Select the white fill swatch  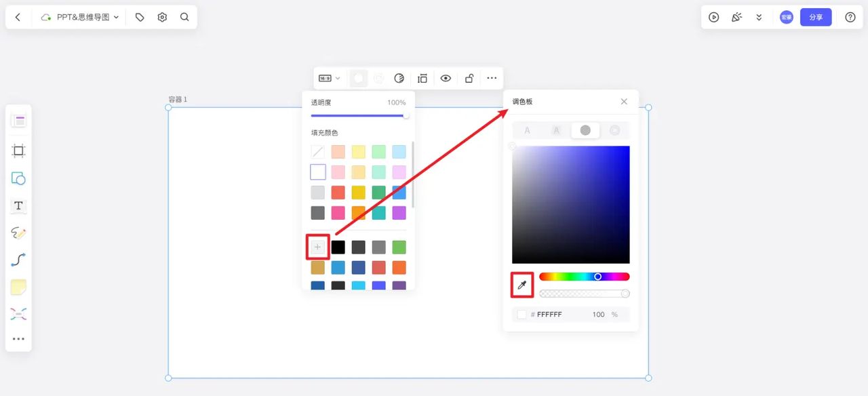tap(317, 172)
